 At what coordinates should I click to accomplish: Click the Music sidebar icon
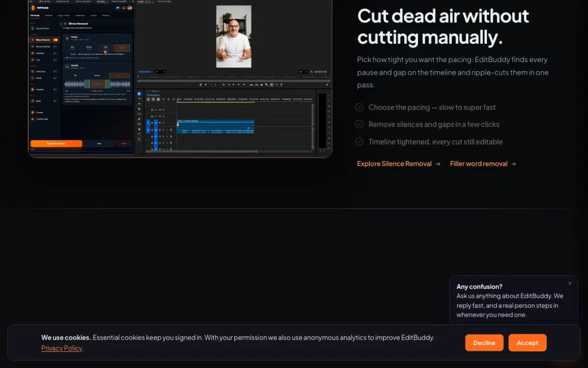(x=32, y=101)
